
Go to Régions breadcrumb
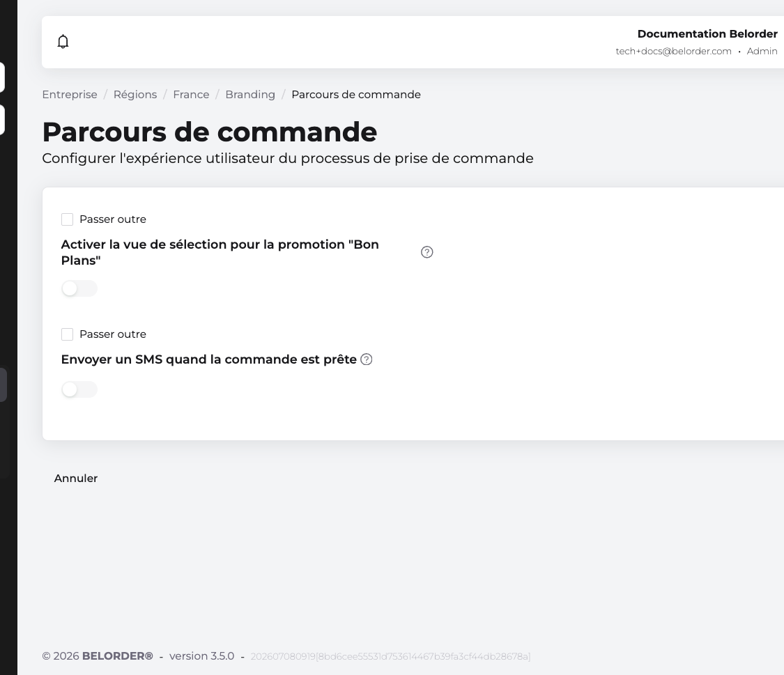[135, 95]
